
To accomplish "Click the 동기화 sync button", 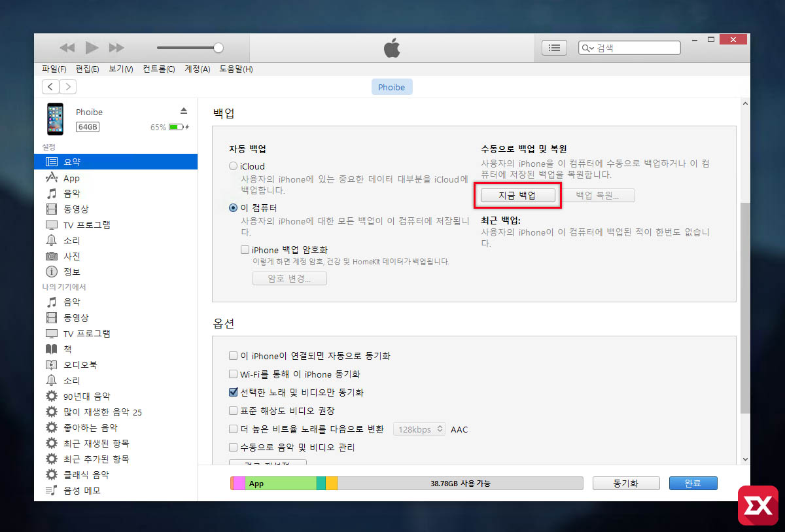I will click(x=625, y=484).
